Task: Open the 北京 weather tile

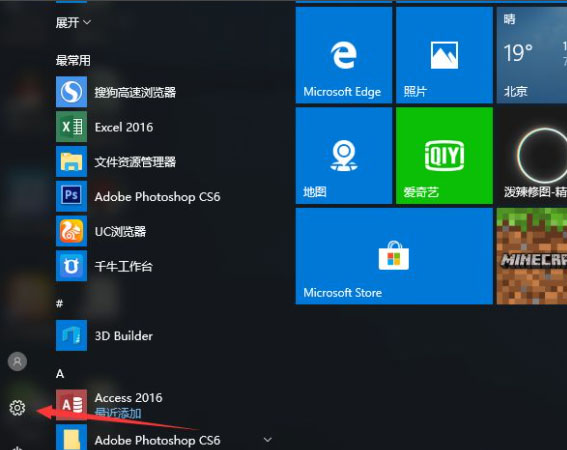Action: (x=532, y=55)
